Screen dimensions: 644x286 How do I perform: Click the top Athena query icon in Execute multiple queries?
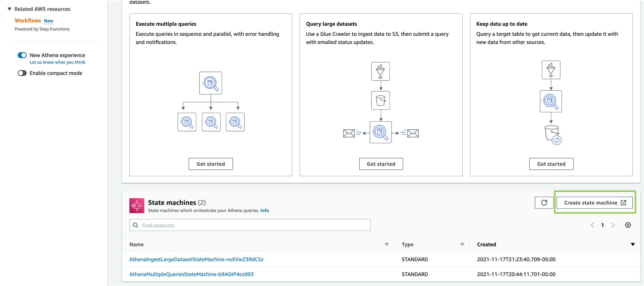pos(210,83)
